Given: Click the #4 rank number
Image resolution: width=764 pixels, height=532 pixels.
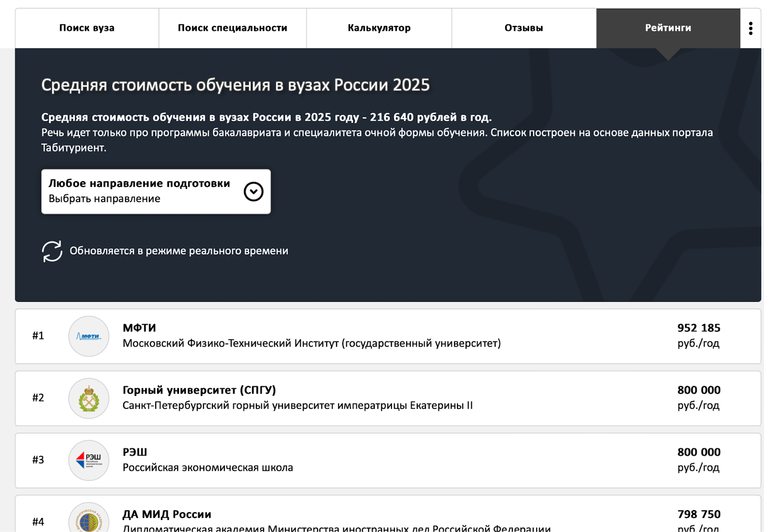Looking at the screenshot, I should tap(38, 522).
